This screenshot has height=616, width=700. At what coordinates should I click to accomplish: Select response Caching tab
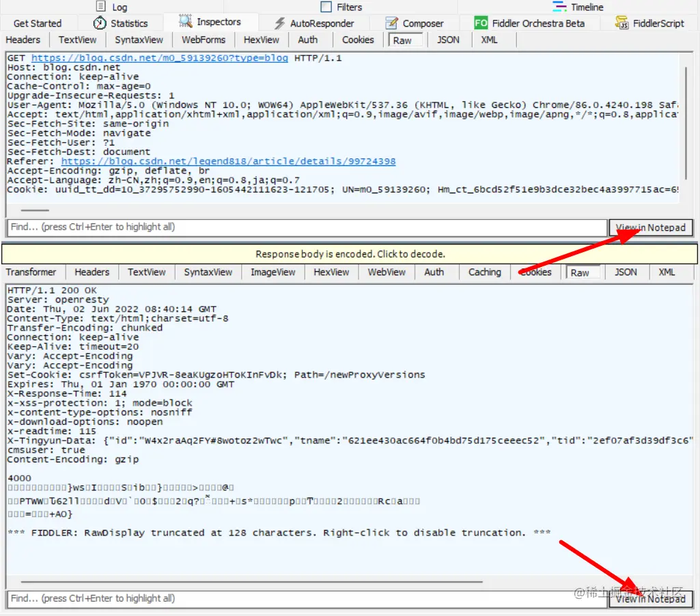(484, 272)
